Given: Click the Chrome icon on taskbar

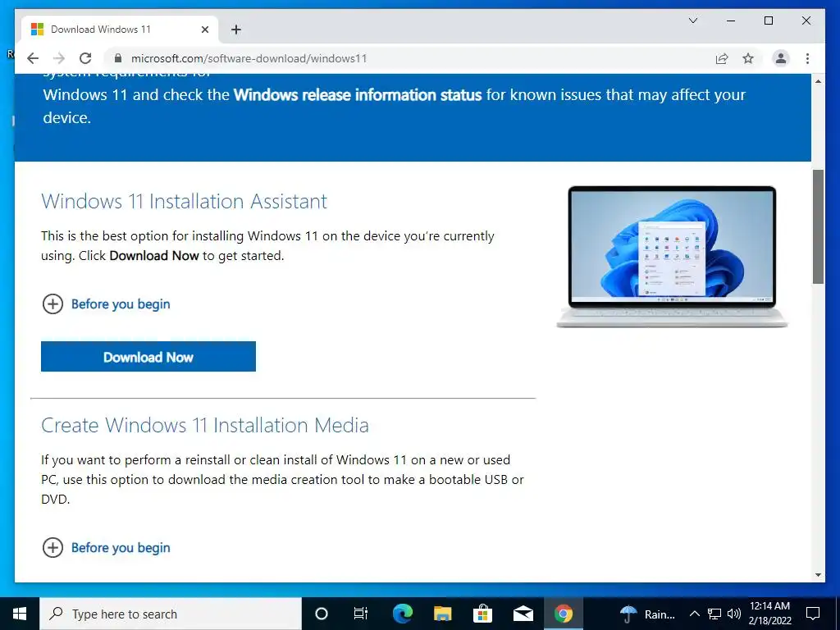Looking at the screenshot, I should tap(563, 614).
